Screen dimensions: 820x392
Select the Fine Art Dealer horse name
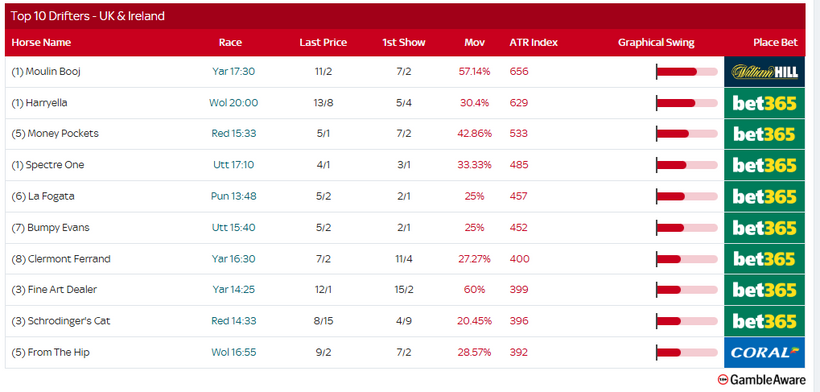coord(54,290)
